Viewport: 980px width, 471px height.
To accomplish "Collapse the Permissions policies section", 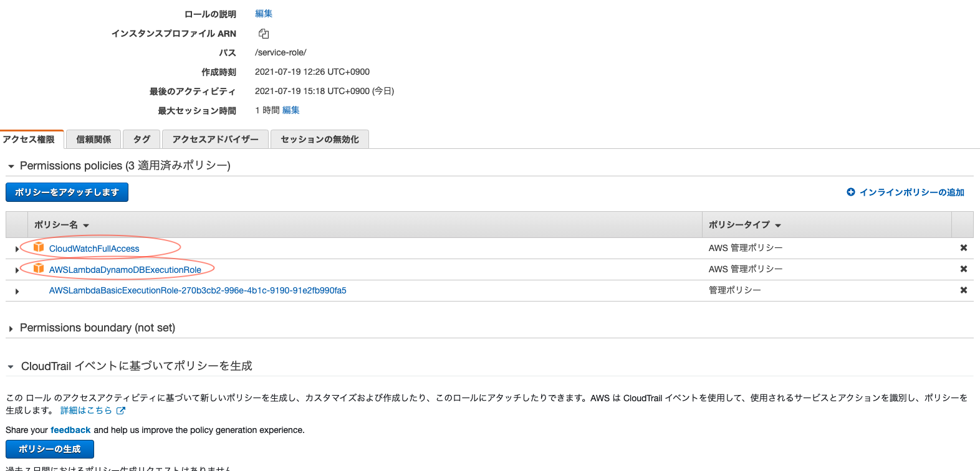I will [11, 166].
